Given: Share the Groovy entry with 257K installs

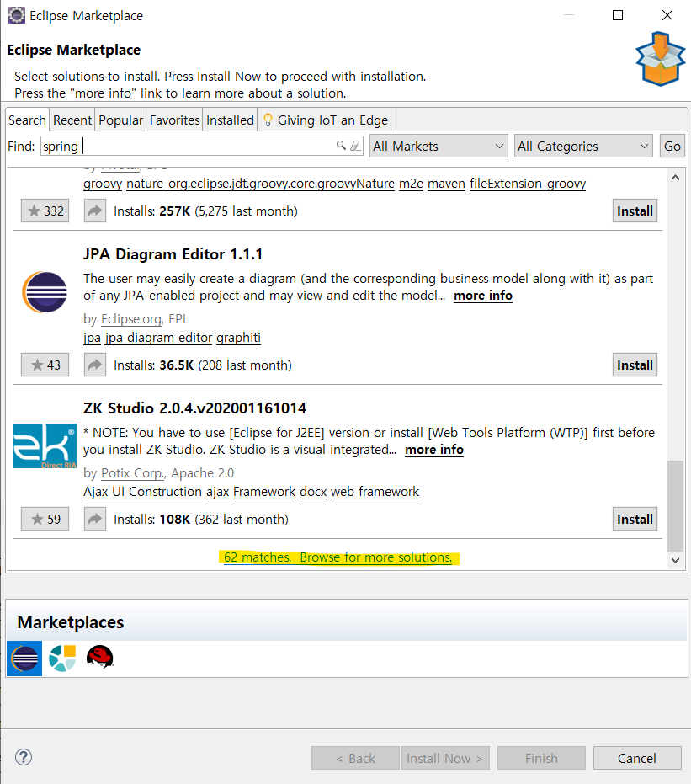Looking at the screenshot, I should click(x=95, y=211).
